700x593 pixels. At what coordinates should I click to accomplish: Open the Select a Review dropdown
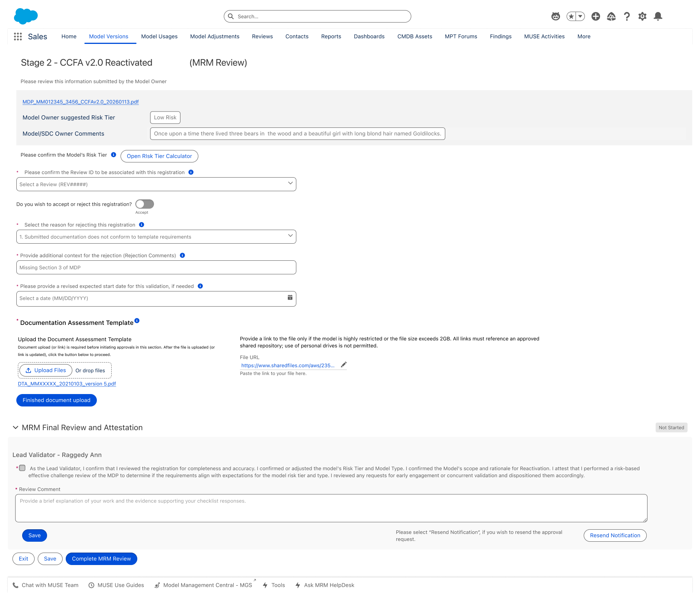tap(156, 184)
